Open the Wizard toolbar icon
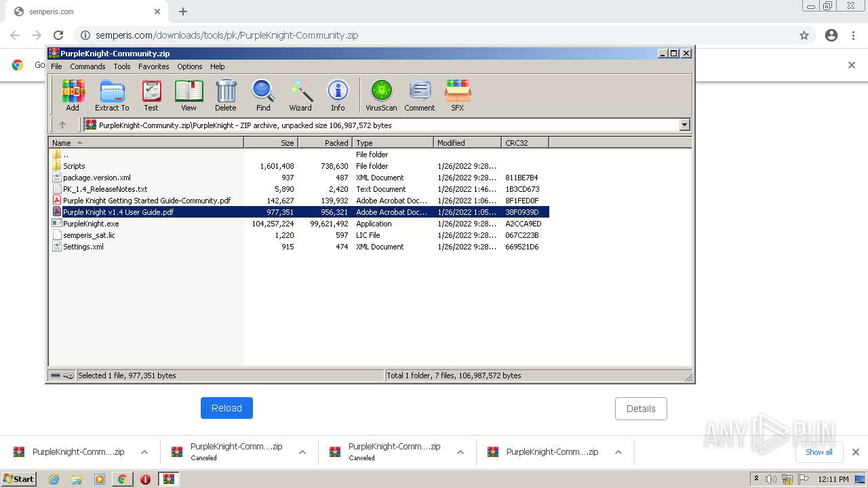Viewport: 868px width, 488px height. pyautogui.click(x=300, y=95)
